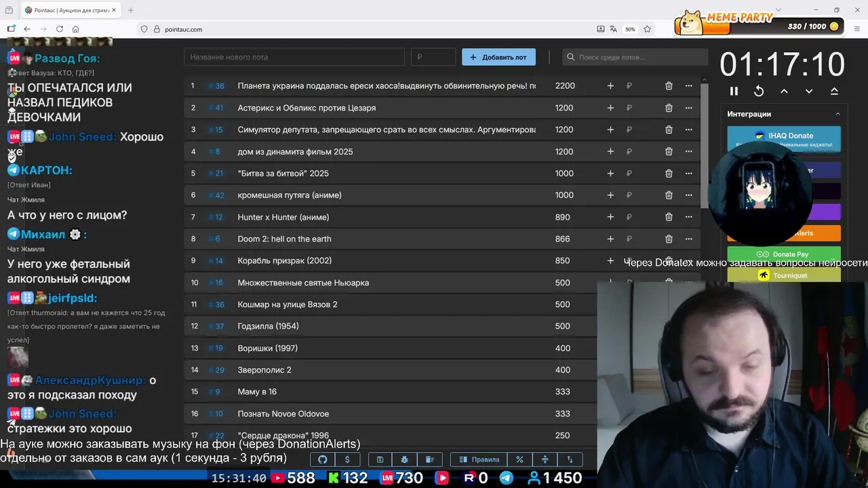Open a new browser tab
The height and width of the screenshot is (488, 868).
tap(131, 10)
